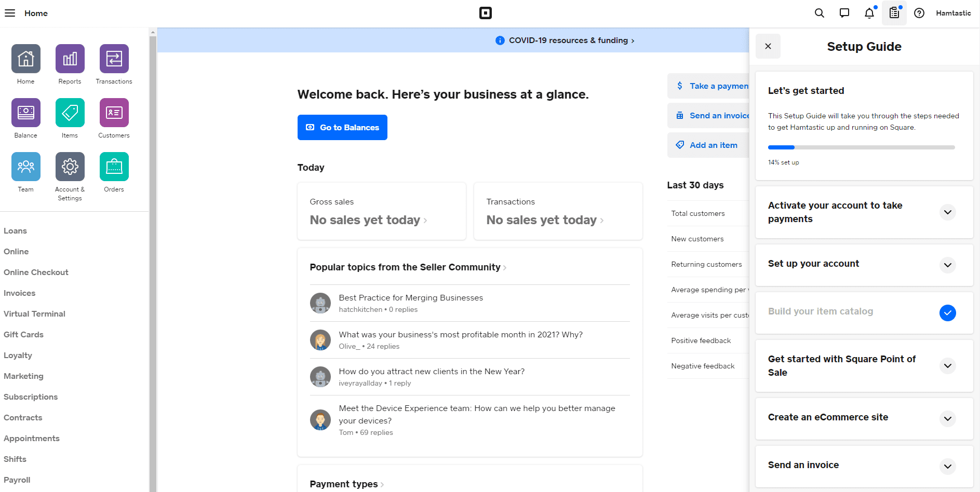980x492 pixels.
Task: Expand the Set up your account section
Action: point(947,265)
